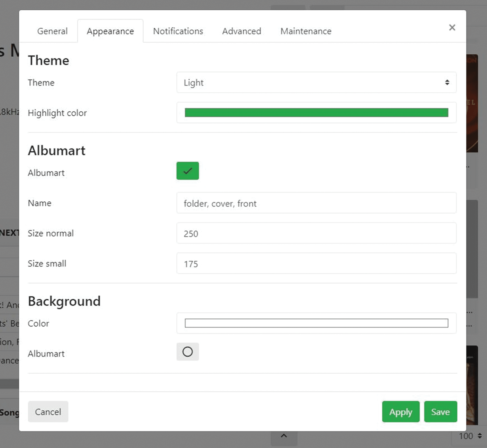Open the Theme dropdown showing Light
Image resolution: width=487 pixels, height=448 pixels.
(x=316, y=82)
